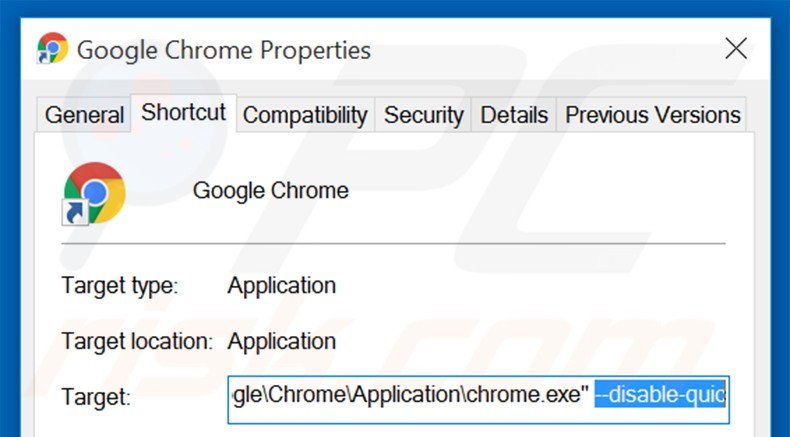This screenshot has width=790, height=437.
Task: Go to the Security tab
Action: click(x=423, y=116)
